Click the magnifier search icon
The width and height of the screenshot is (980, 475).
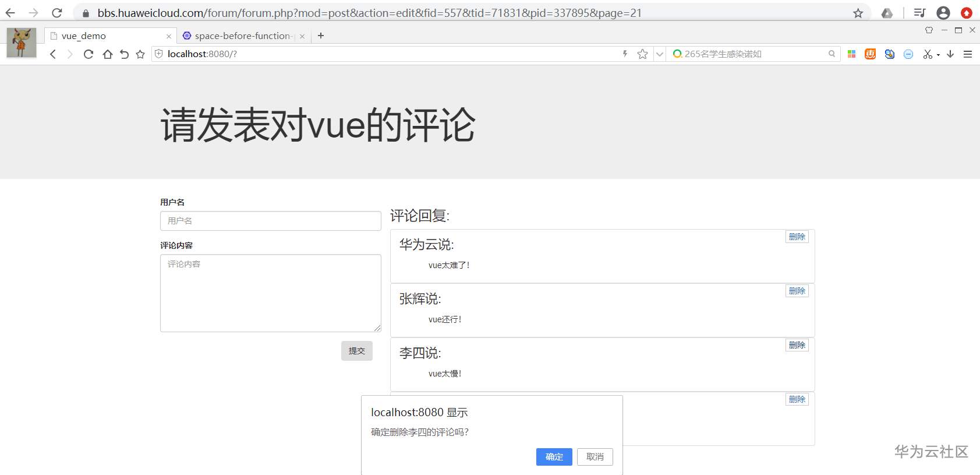coord(832,54)
